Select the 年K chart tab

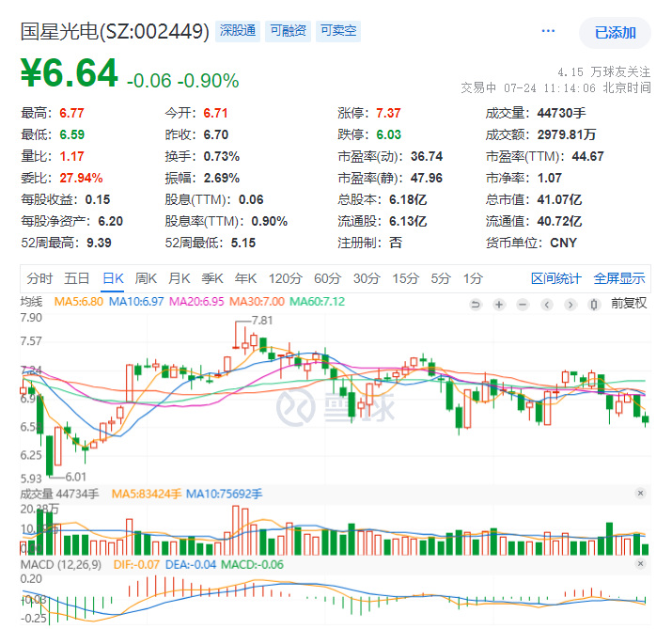(x=245, y=278)
